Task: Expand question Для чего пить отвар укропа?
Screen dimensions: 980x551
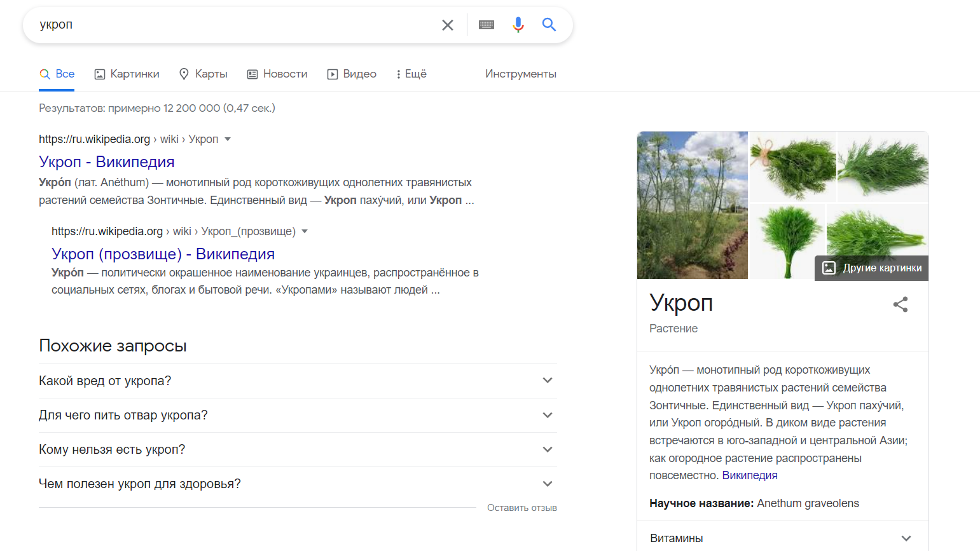Action: point(298,415)
